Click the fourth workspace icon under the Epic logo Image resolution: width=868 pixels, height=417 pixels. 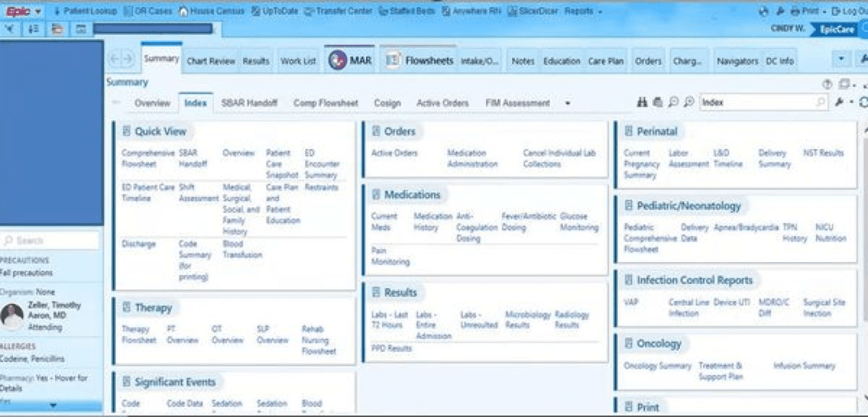coord(80,29)
